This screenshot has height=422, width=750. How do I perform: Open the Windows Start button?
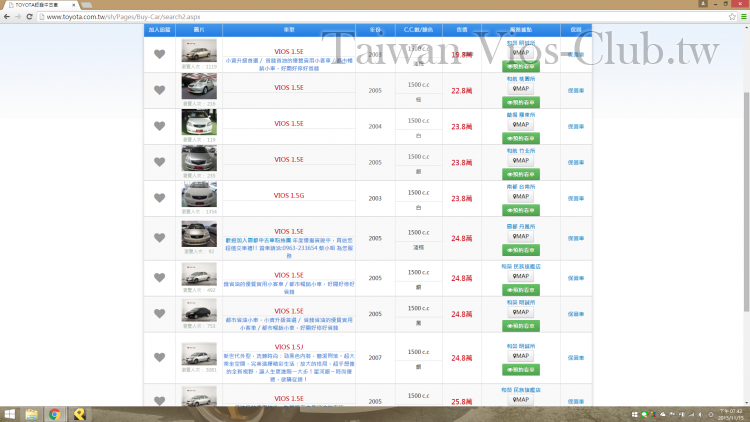click(10, 414)
